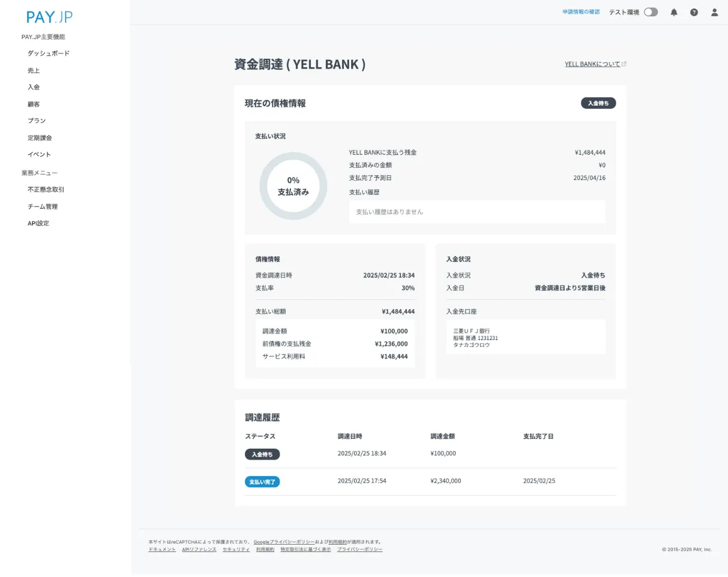Click the ¥1,484,444 YELL BANK残金 value
728x577 pixels.
click(x=590, y=152)
